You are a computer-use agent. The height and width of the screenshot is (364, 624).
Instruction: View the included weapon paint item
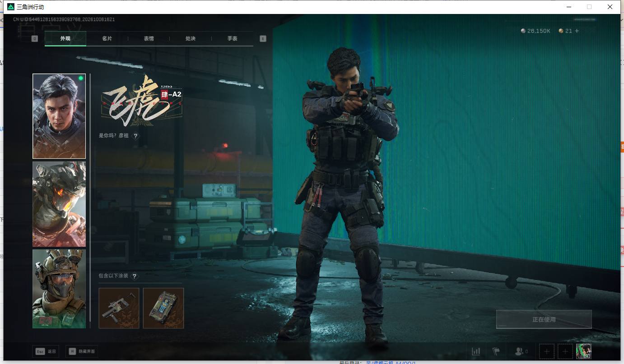tap(119, 308)
